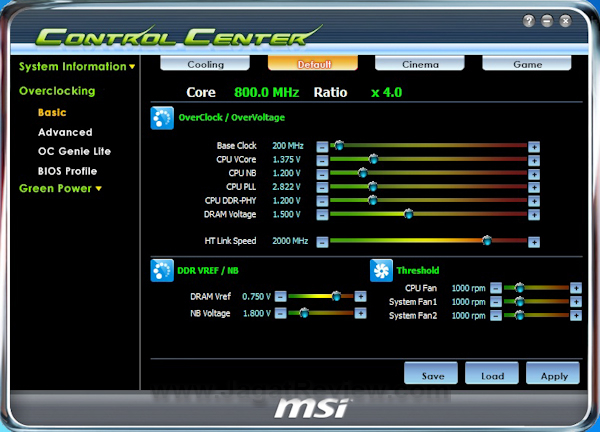Click the 1.375 V CPU VCore value
The width and height of the screenshot is (600, 432).
tap(286, 160)
